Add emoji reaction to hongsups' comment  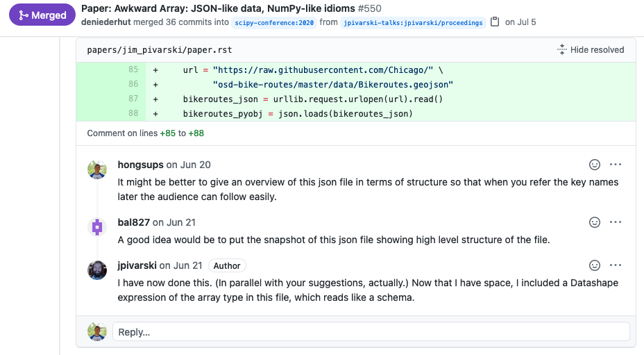click(x=594, y=165)
